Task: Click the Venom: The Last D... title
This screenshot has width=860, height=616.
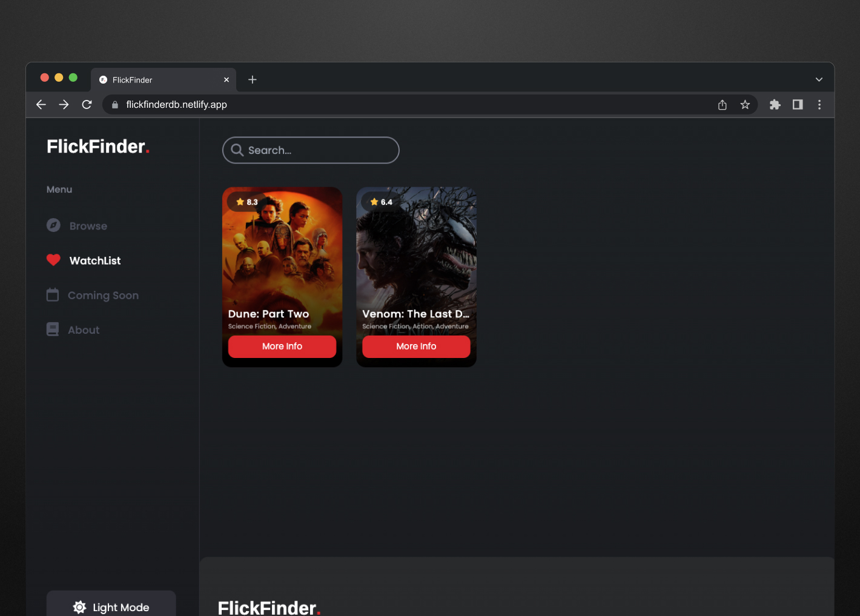Action: click(x=415, y=314)
